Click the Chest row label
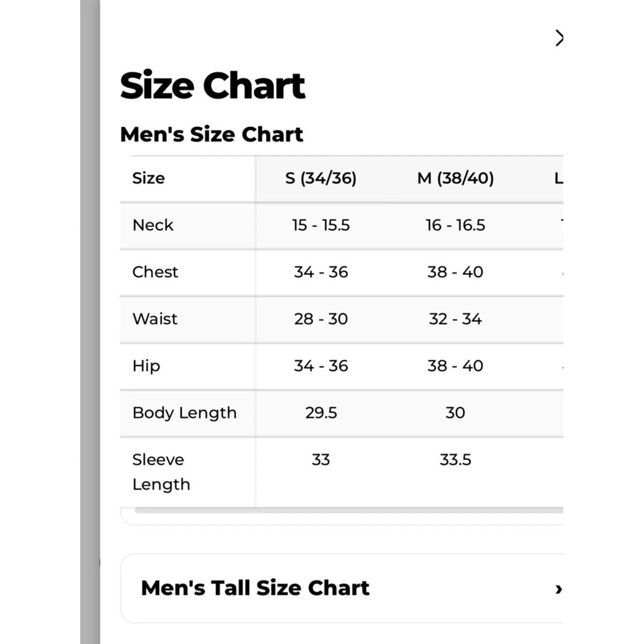Image resolution: width=644 pixels, height=644 pixels. (x=155, y=272)
